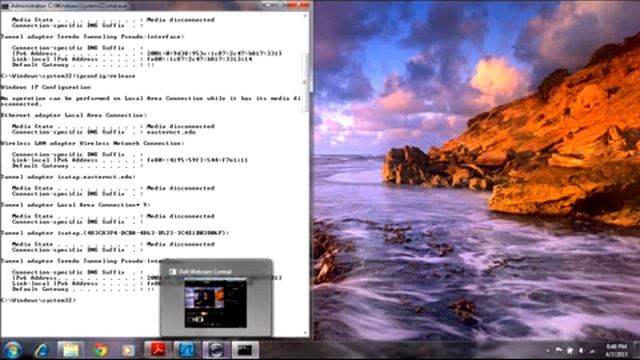Click the tray icon right of the flag
This screenshot has width=640, height=360.
point(570,351)
